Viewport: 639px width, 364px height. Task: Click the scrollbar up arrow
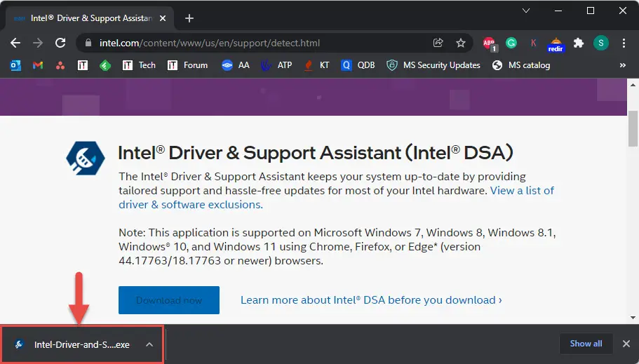tap(633, 85)
